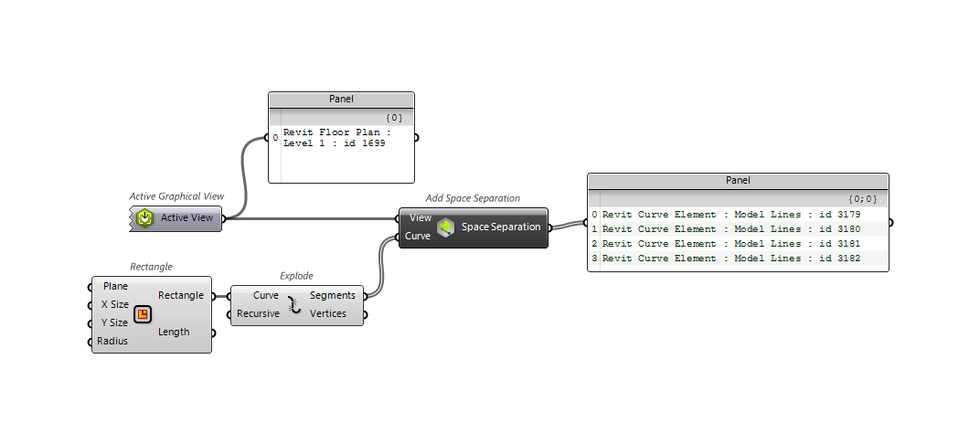The width and height of the screenshot is (980, 444).
Task: Click the Vertices output on Explode
Action: [x=328, y=313]
